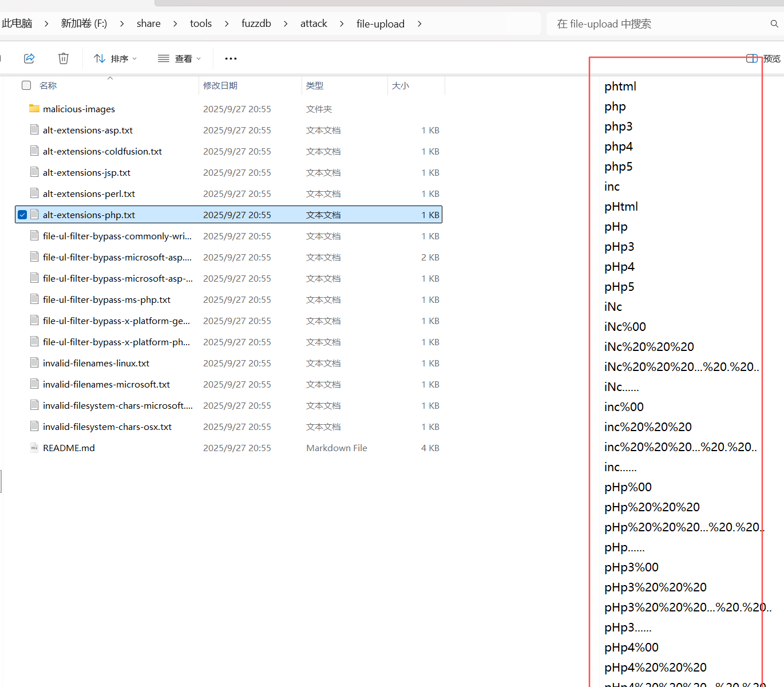784x687 pixels.
Task: Click the 文件夹 type cell for malicious-images
Action: coord(319,109)
